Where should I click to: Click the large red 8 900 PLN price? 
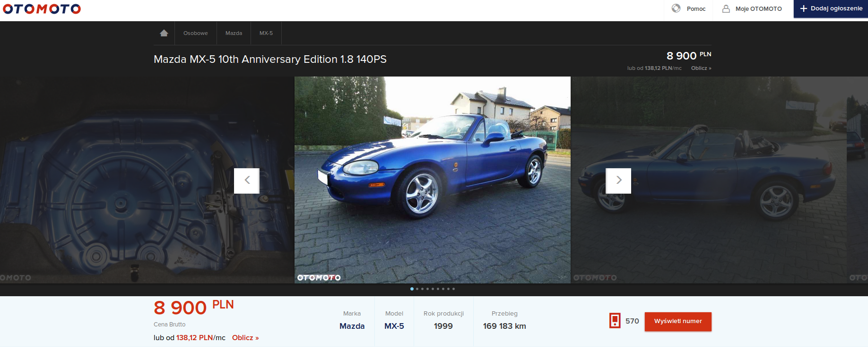coord(193,307)
